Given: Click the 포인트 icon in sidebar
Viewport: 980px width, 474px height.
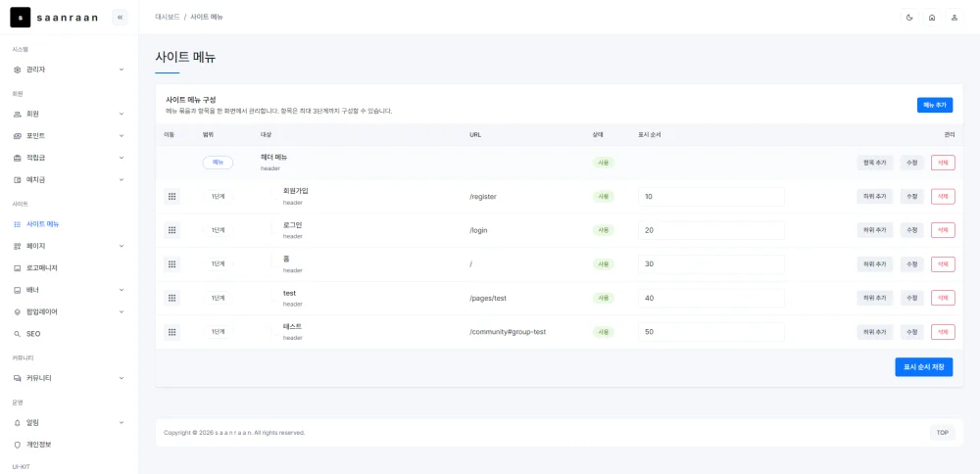Looking at the screenshot, I should click(x=18, y=136).
